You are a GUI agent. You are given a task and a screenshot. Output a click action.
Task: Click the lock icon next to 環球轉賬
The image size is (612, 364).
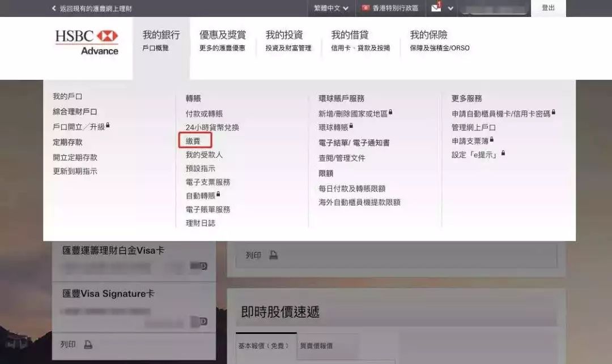point(351,125)
